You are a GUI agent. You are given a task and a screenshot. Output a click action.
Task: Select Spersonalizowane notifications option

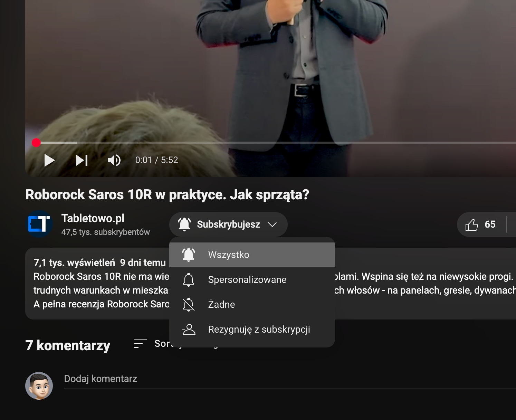pyautogui.click(x=252, y=280)
